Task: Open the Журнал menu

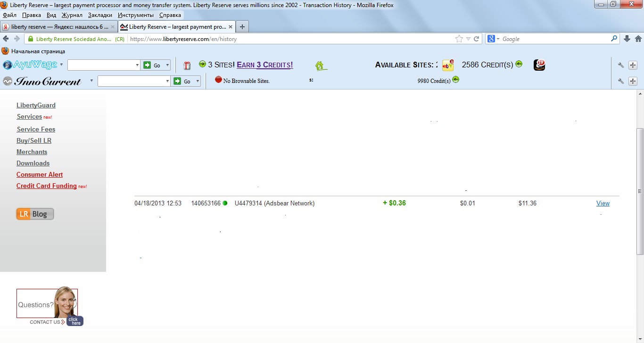Action: pos(72,15)
